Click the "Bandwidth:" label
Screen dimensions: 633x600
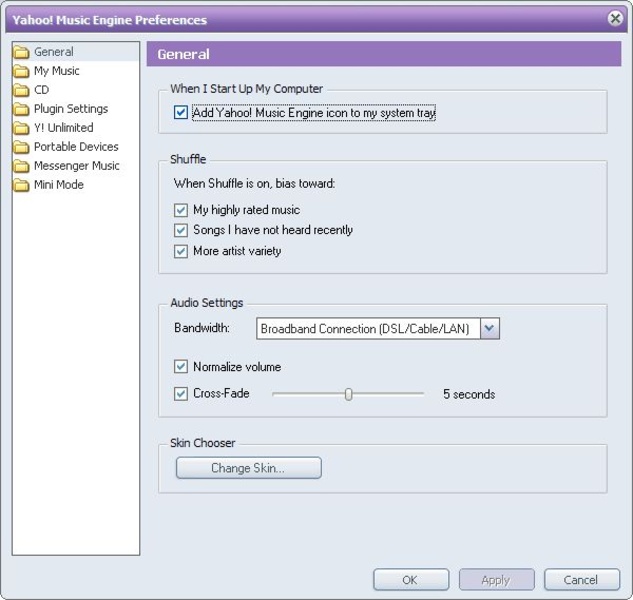coord(202,328)
